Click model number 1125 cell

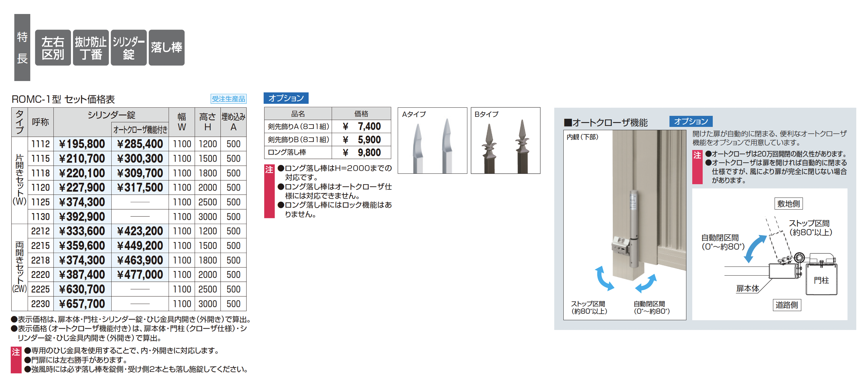[40, 202]
